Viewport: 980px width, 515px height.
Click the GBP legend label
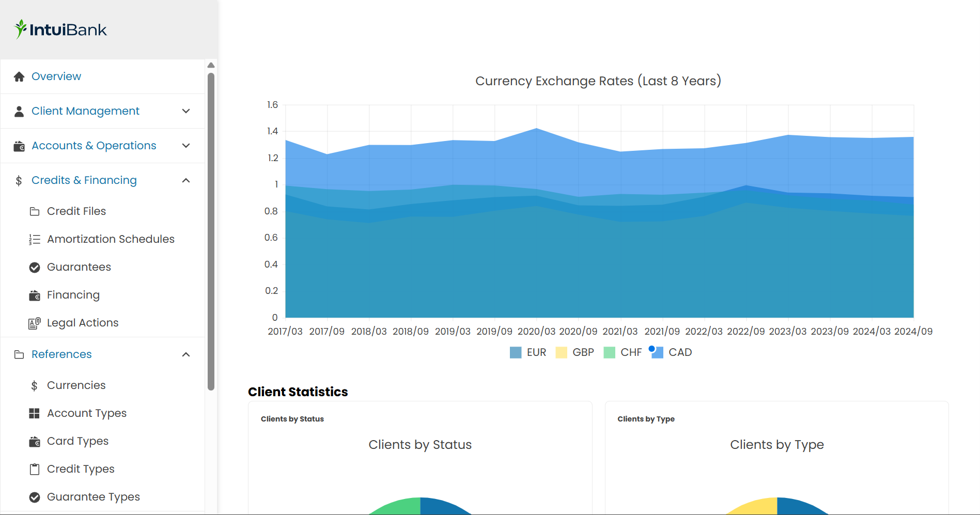point(583,352)
